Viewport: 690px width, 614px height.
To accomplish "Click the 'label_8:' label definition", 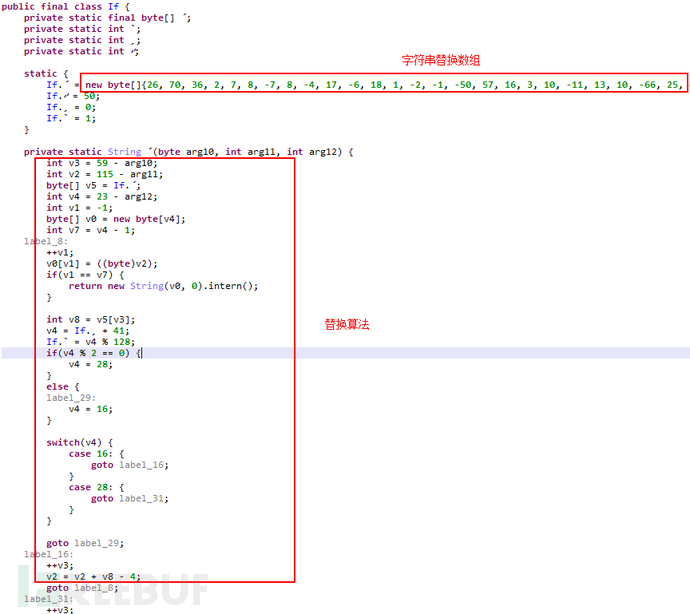I will (x=46, y=242).
